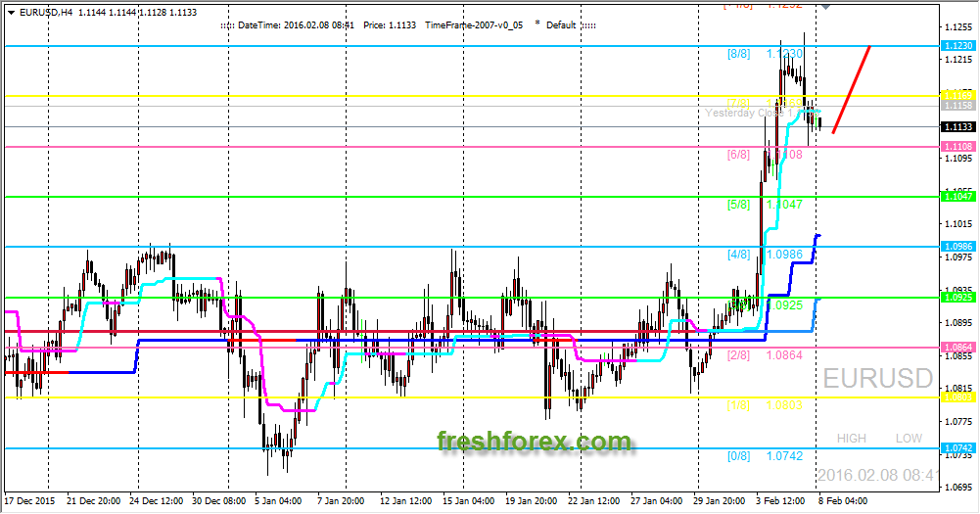The height and width of the screenshot is (514, 980).
Task: Click the 1.1015 price scale value
Action: [959, 224]
